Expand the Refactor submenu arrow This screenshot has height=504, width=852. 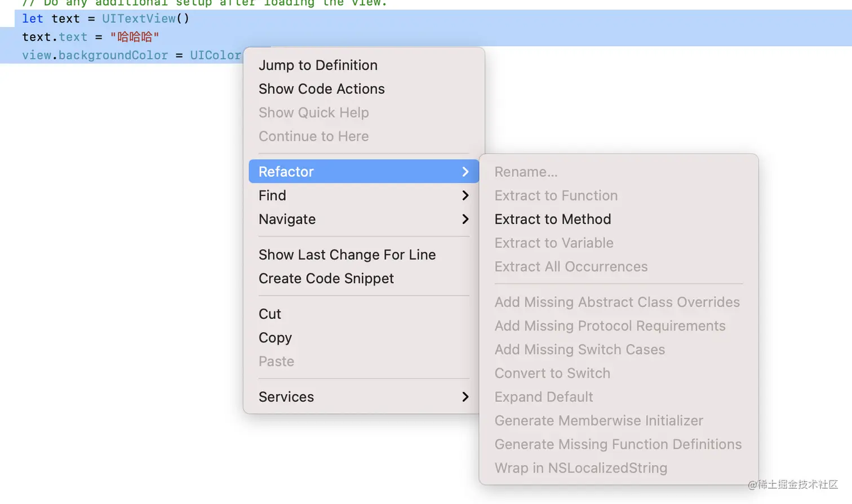(x=465, y=172)
